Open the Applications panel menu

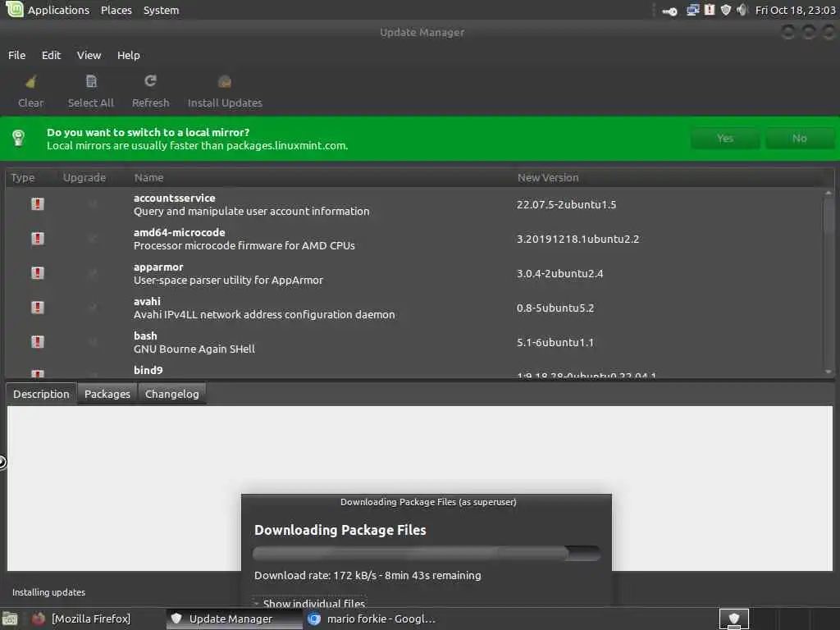(58, 10)
